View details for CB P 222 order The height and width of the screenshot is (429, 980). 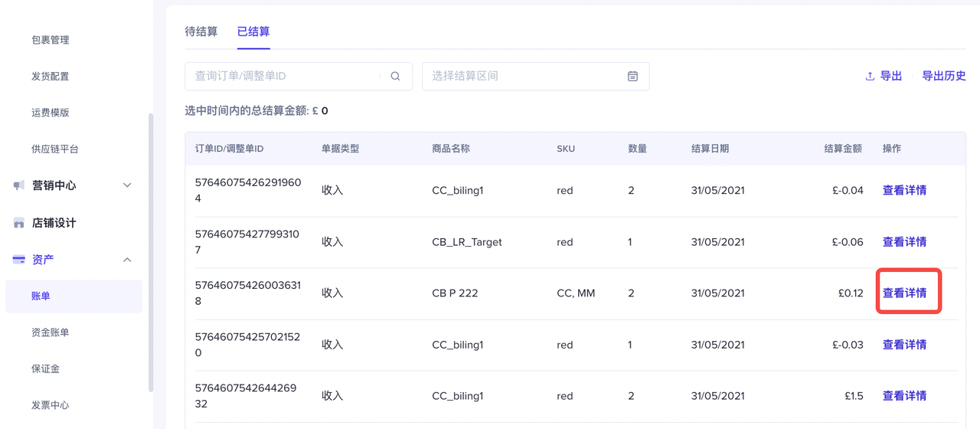904,293
